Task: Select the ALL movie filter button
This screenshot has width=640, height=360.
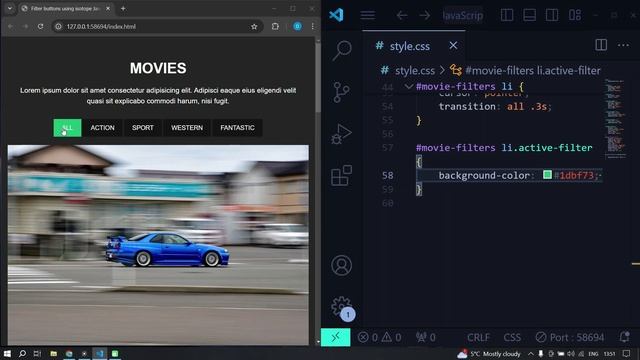Action: 67,128
